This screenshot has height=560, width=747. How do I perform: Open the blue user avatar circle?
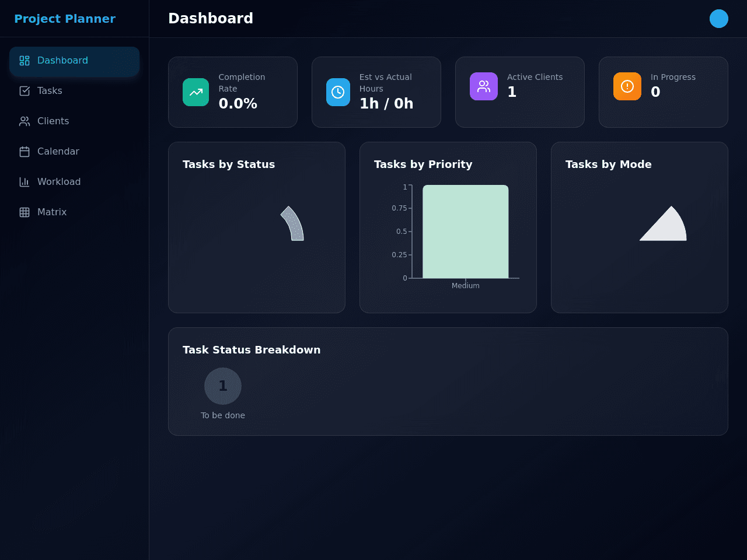click(719, 19)
